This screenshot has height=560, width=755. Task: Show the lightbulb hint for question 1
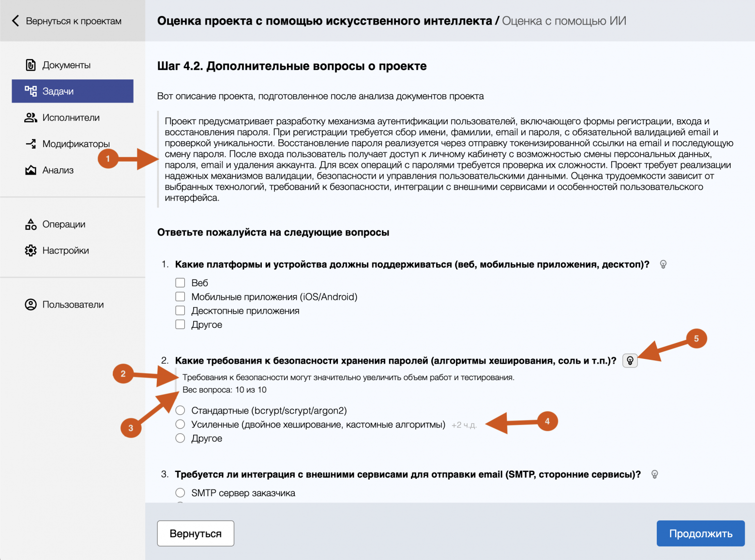click(x=663, y=265)
